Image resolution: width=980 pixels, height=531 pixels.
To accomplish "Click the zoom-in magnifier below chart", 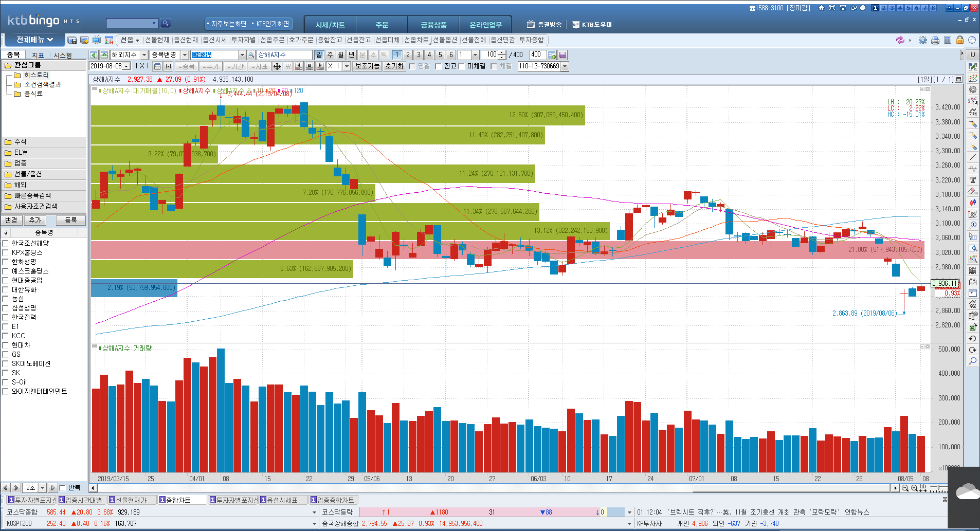I will [x=915, y=488].
